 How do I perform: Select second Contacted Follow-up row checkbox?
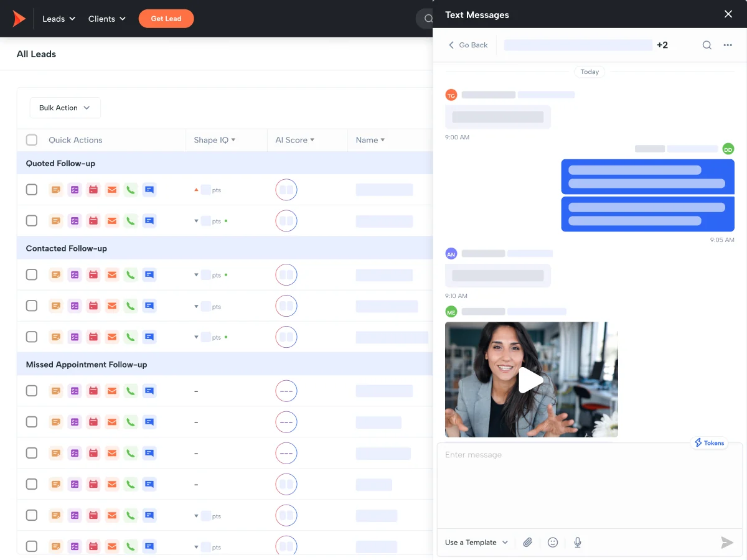32,306
